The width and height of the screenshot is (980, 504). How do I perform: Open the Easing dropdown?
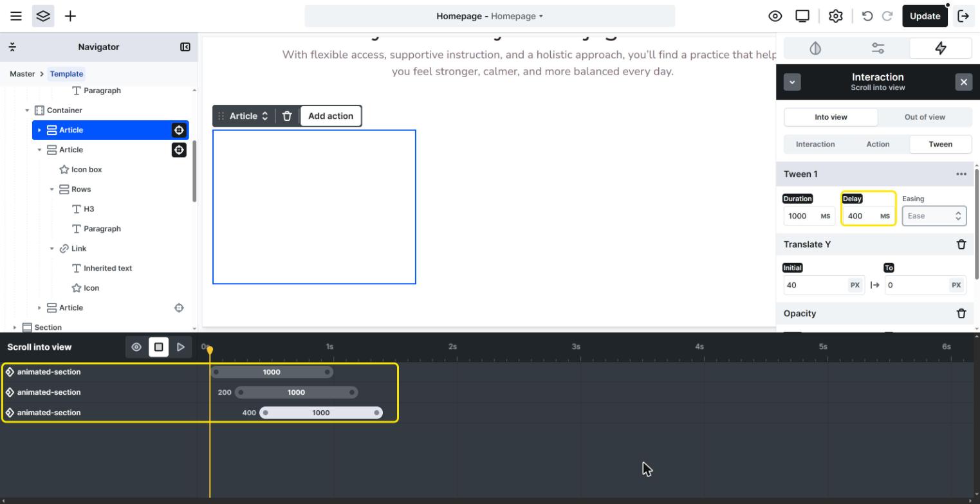(934, 216)
